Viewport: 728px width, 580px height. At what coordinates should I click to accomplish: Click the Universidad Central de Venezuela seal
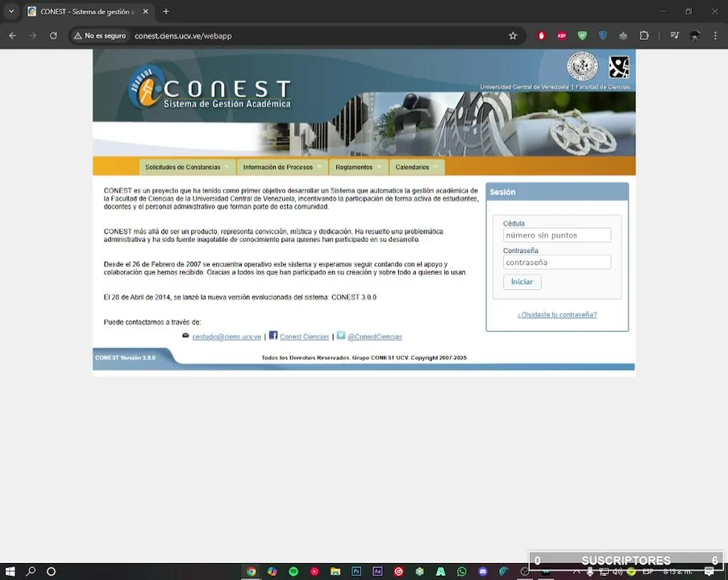point(582,66)
